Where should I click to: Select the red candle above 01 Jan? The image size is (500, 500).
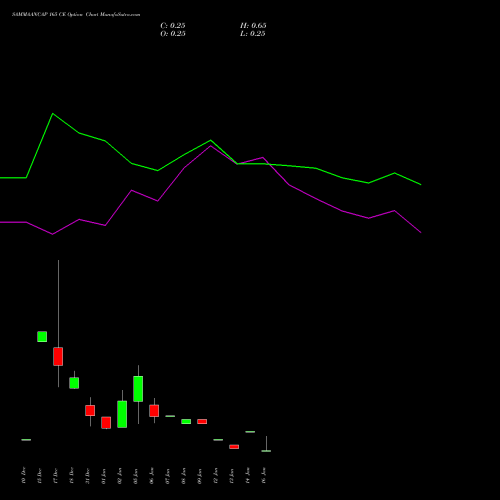[106, 423]
